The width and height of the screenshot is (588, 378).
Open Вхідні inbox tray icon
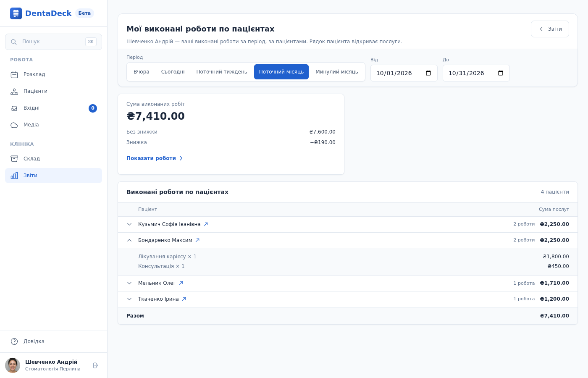click(x=14, y=108)
